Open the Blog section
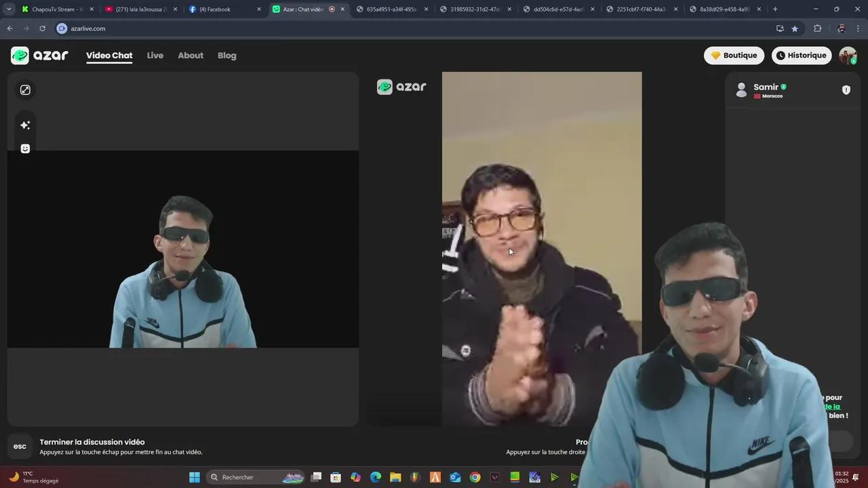This screenshot has height=488, width=868. click(226, 55)
